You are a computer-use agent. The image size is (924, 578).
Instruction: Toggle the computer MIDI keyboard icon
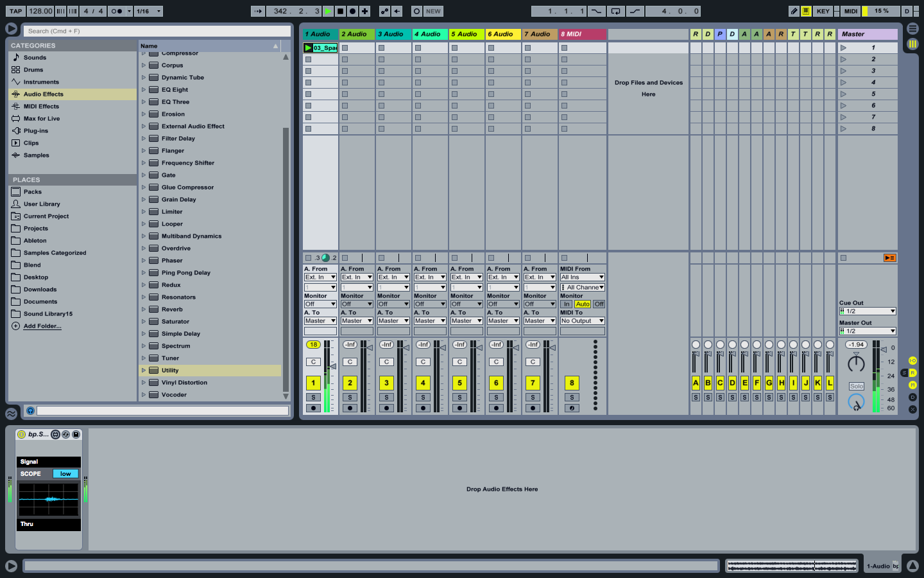[x=805, y=11]
